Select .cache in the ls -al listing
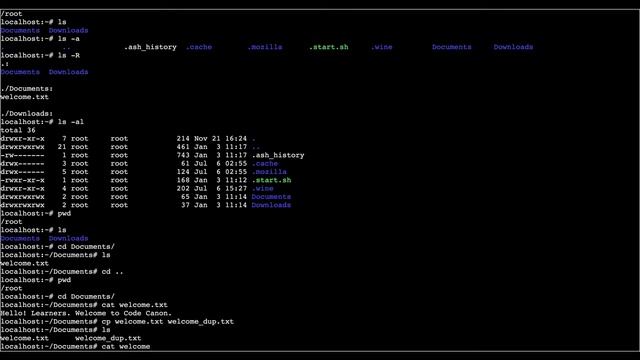Screen dimensions: 640x360 [265, 163]
